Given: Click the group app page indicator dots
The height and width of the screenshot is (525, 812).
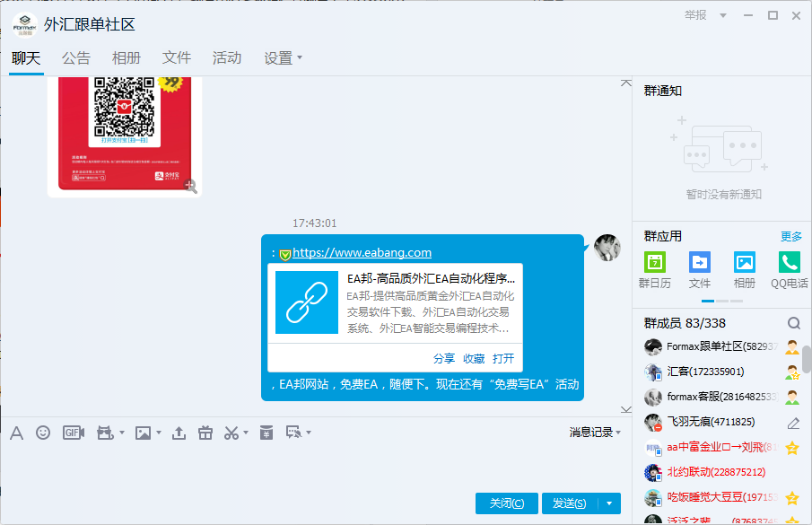Looking at the screenshot, I should click(722, 301).
